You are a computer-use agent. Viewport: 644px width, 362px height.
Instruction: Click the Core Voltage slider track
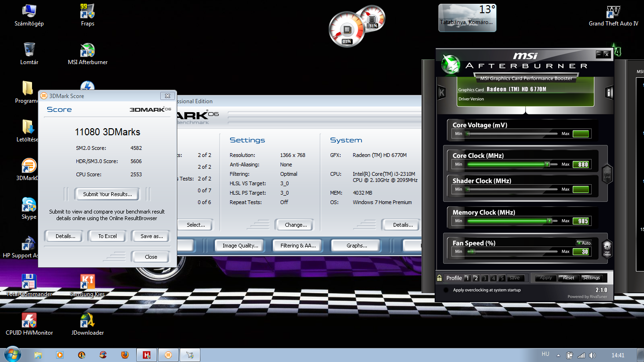click(x=512, y=134)
